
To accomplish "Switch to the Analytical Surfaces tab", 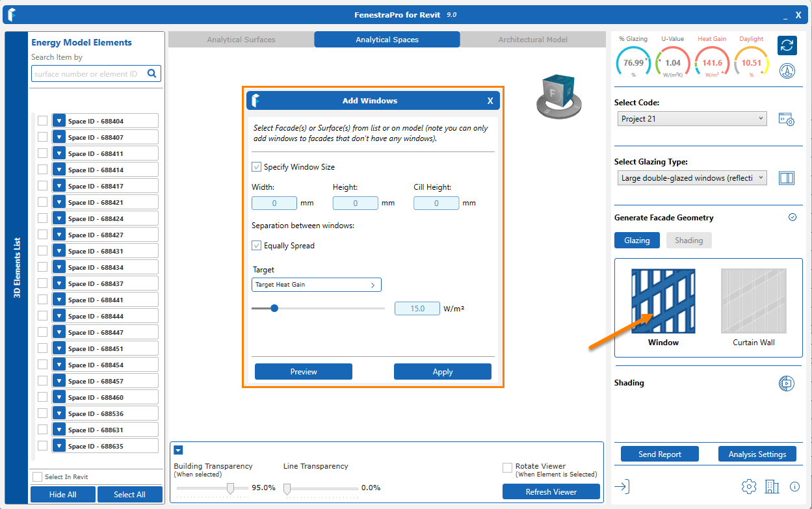I will tap(241, 40).
